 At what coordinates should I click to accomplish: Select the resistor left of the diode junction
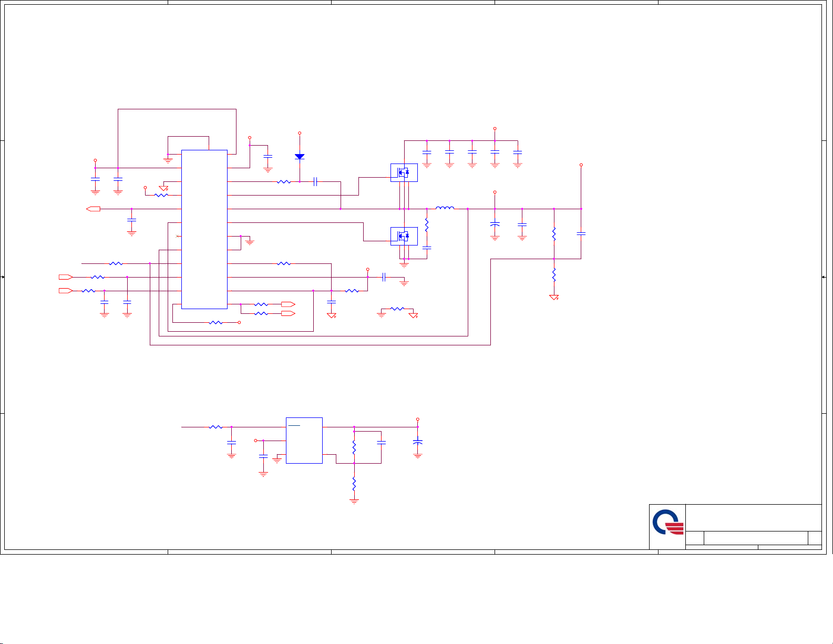(283, 182)
